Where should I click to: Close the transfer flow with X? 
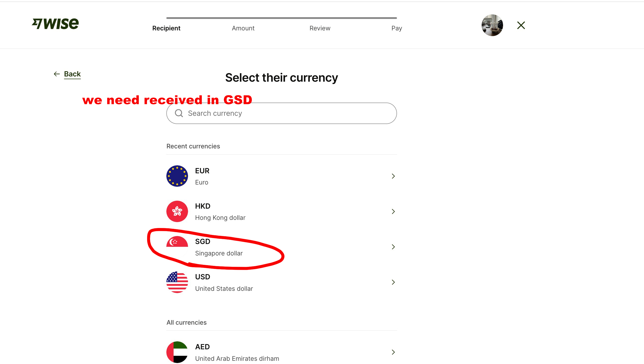coord(521,25)
